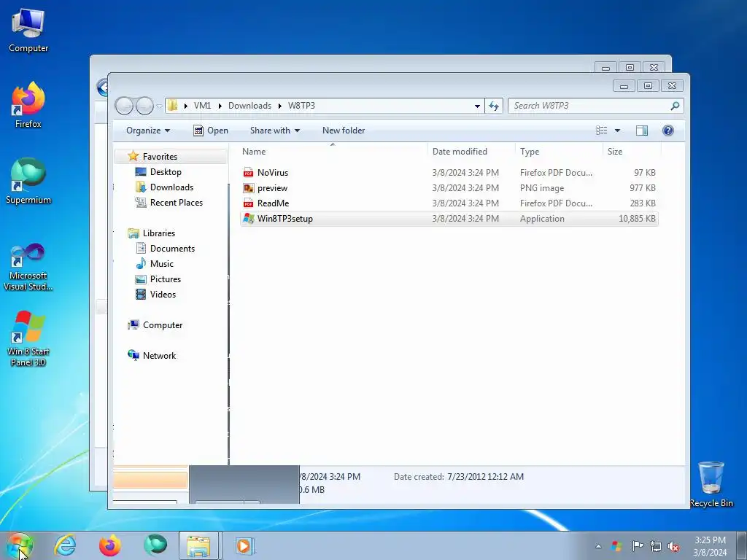Click the Windows Start orb

click(20, 545)
